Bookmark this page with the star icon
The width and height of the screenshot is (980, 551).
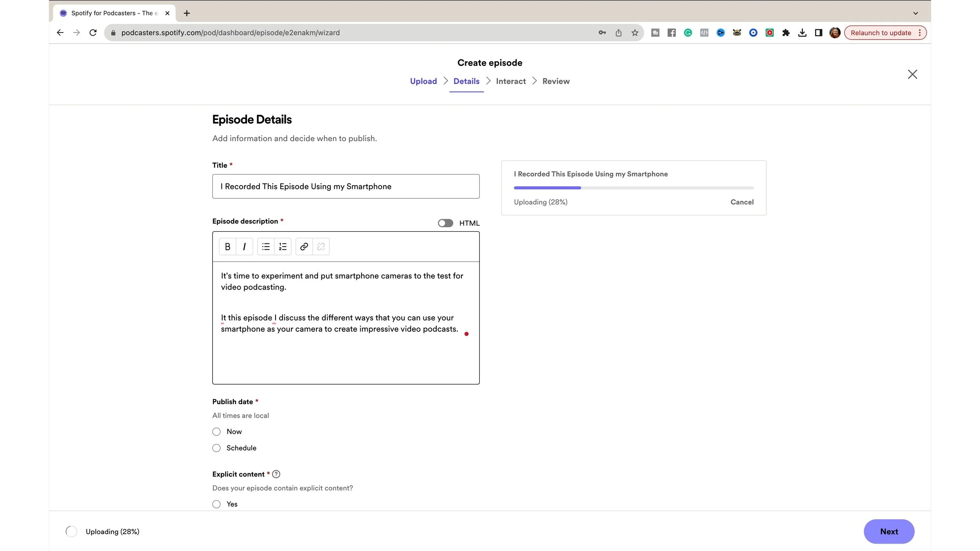click(x=635, y=33)
